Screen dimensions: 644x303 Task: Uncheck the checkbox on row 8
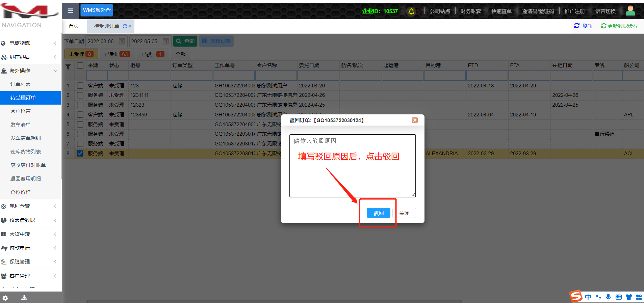[x=80, y=153]
